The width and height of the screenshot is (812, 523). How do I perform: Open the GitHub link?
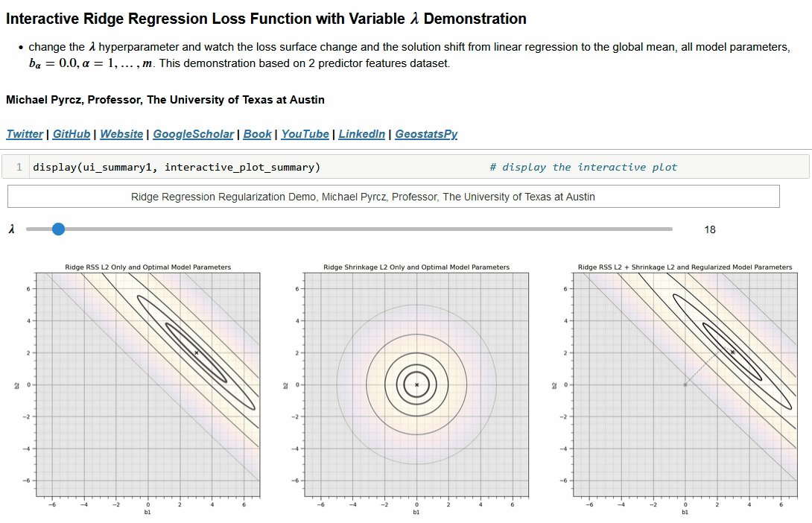[x=72, y=134]
